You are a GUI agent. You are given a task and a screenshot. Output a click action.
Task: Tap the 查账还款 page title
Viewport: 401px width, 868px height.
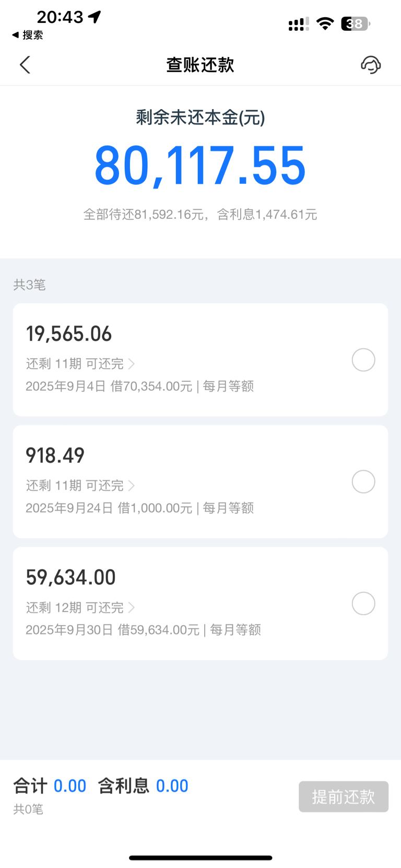coord(200,65)
